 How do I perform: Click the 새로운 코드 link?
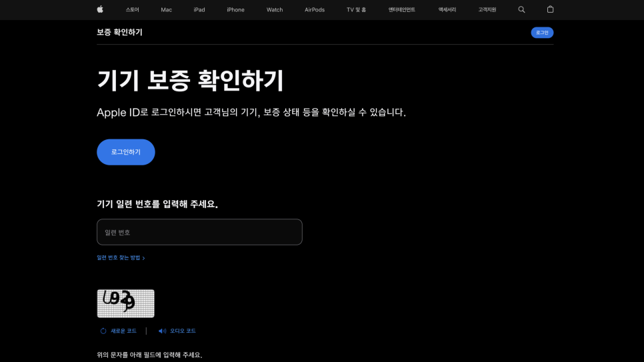(123, 331)
